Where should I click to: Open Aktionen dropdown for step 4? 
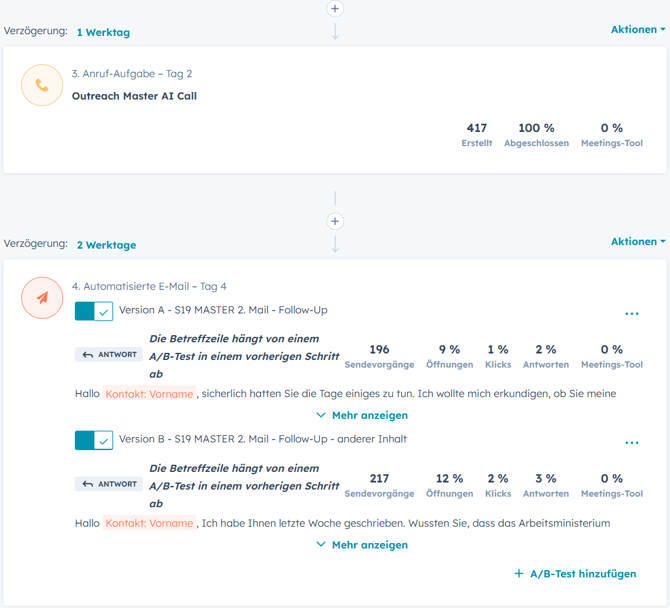[637, 242]
